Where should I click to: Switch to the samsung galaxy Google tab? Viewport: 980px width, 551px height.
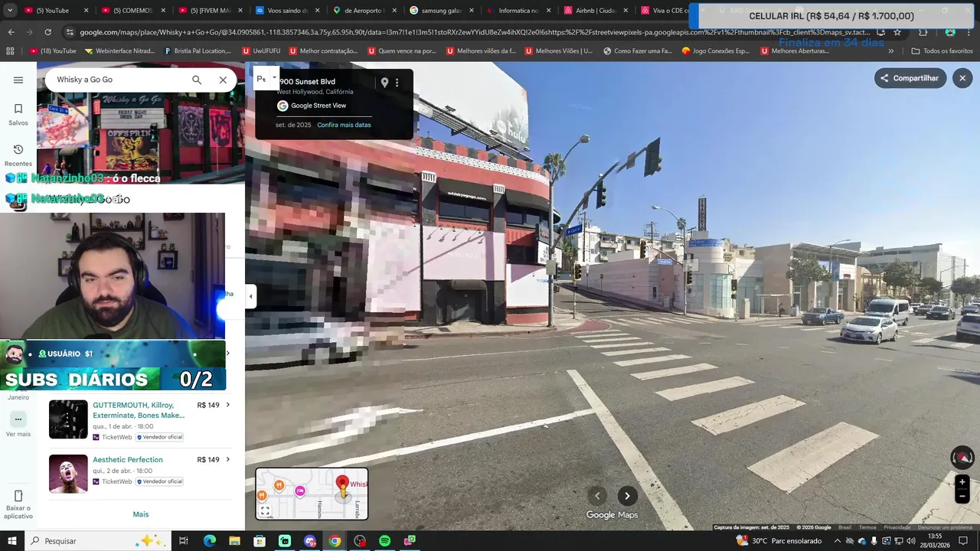(440, 11)
